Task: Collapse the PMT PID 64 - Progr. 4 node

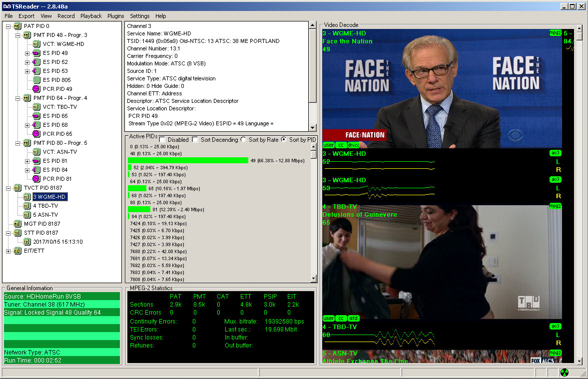Action: coord(17,98)
